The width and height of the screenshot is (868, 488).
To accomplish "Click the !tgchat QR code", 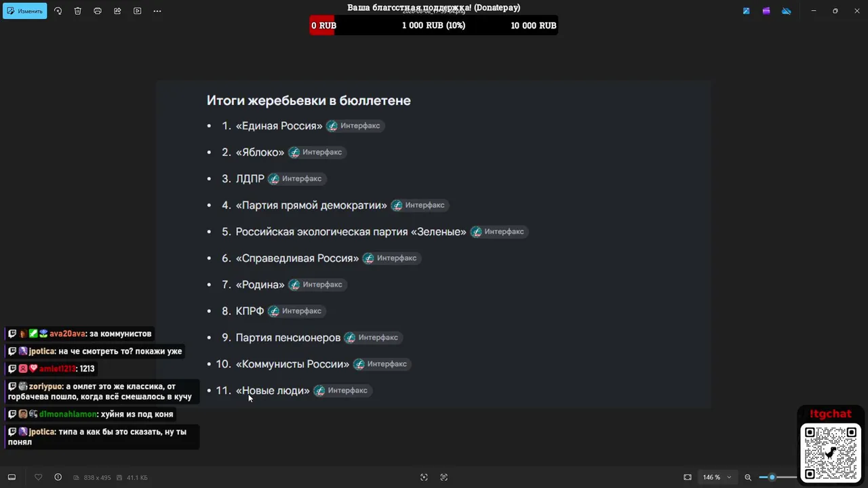I will pyautogui.click(x=831, y=452).
